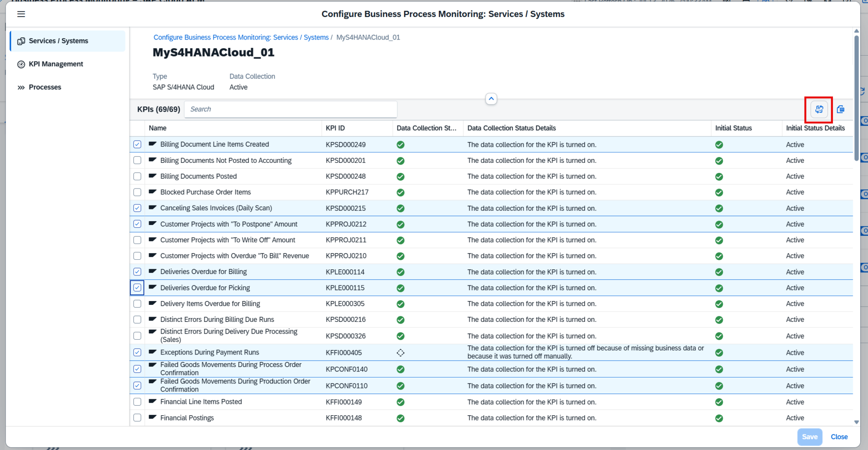Click the KPI table vertical scrollbar thumb
This screenshot has width=868, height=450.
click(856, 98)
